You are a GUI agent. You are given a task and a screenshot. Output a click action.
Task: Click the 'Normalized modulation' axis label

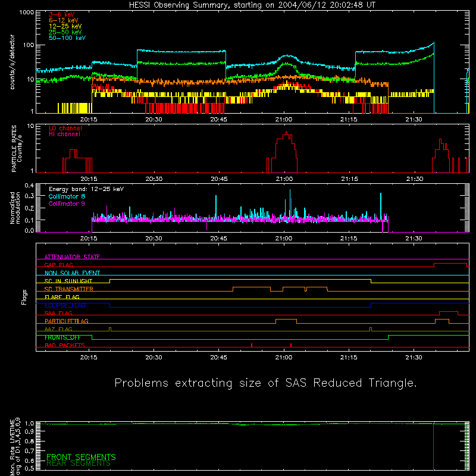(x=15, y=208)
